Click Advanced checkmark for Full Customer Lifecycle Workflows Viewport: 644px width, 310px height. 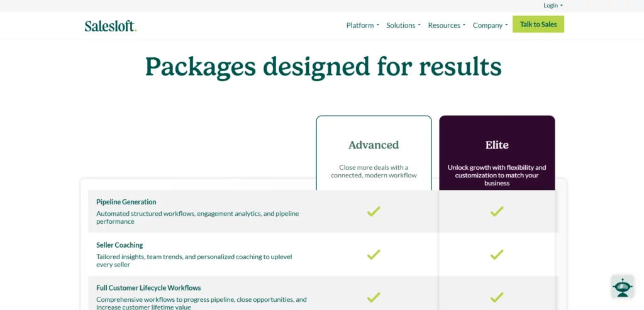tap(374, 297)
